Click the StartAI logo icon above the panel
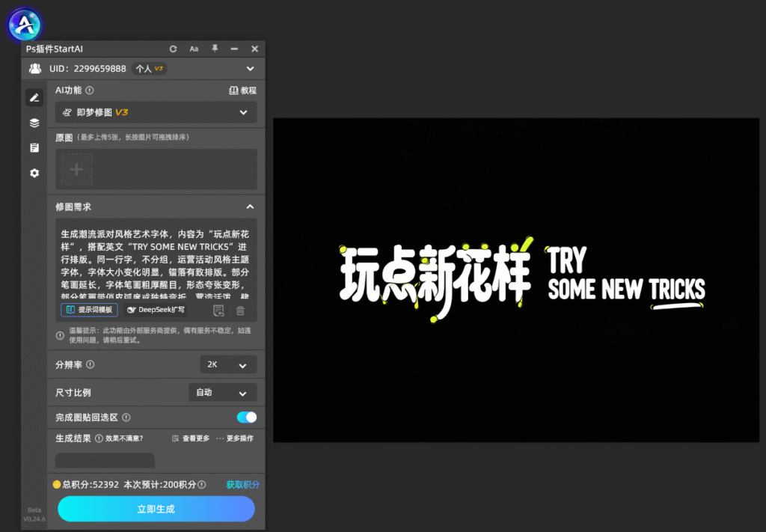 point(25,24)
